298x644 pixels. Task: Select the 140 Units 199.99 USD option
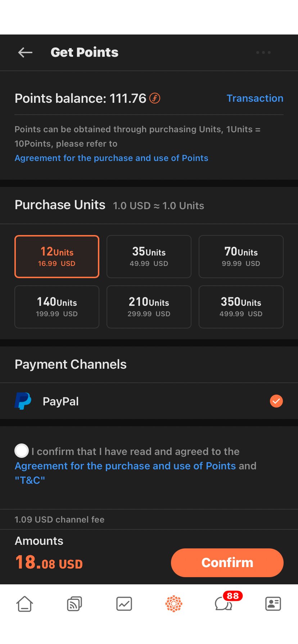coord(57,307)
